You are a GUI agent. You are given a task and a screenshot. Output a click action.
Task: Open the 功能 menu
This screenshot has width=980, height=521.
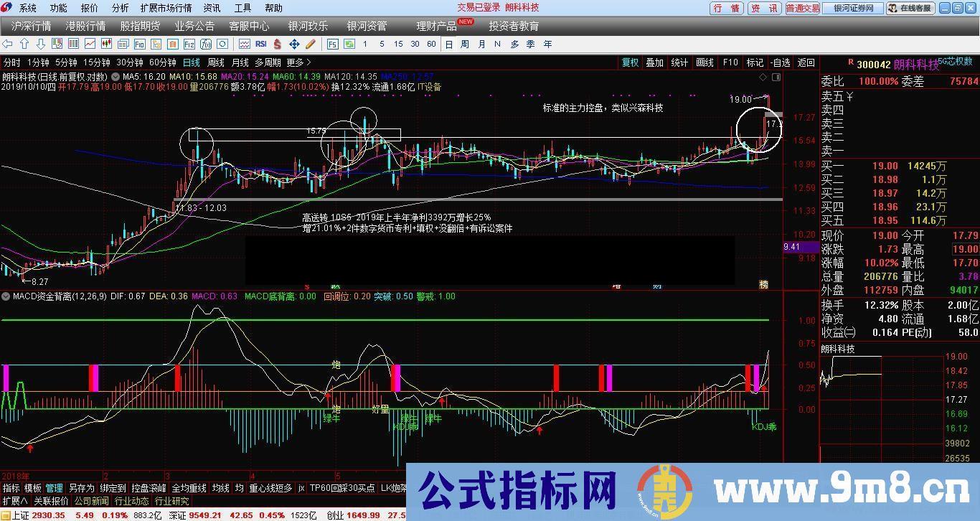click(x=58, y=8)
